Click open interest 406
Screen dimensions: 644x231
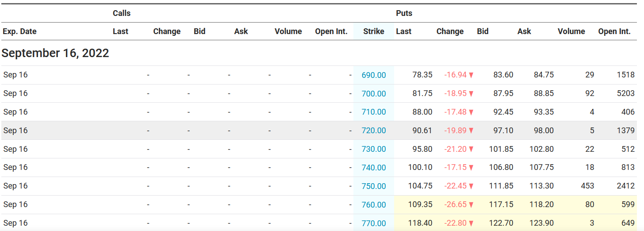click(x=628, y=112)
